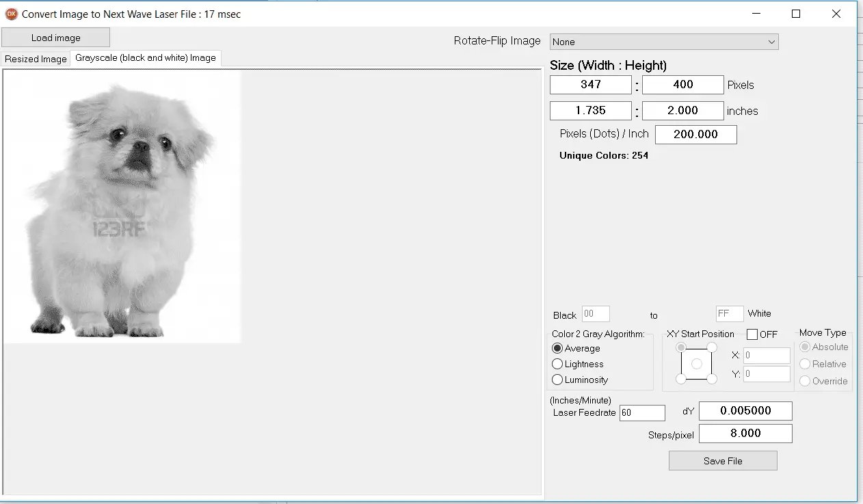The width and height of the screenshot is (863, 504).
Task: Click the Black value field showing 00
Action: pos(596,314)
